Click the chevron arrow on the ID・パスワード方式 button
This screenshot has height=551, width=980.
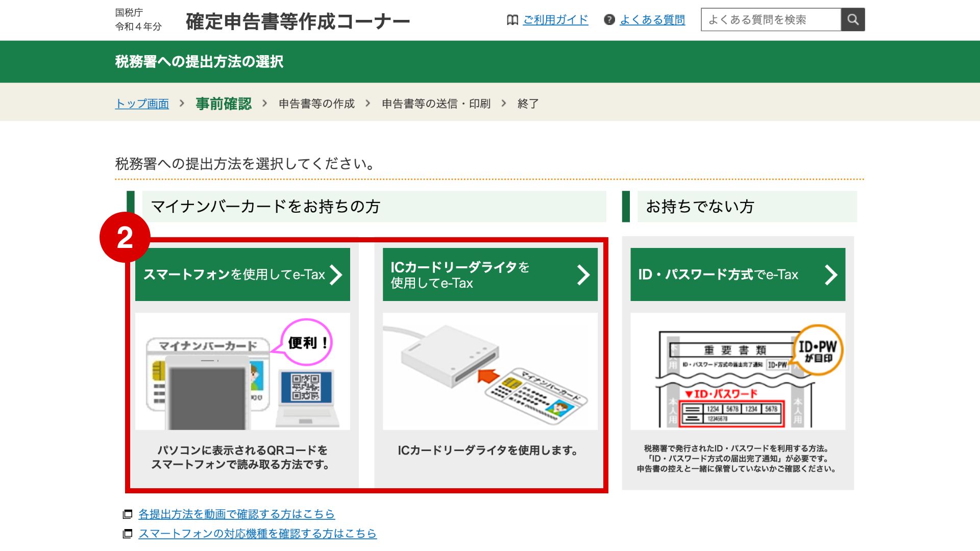831,274
